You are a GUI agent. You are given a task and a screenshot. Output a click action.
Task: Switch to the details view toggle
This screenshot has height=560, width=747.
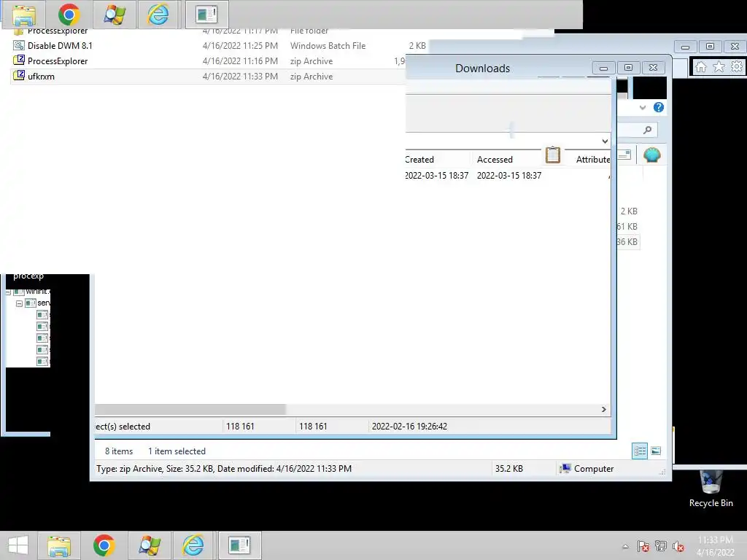640,451
